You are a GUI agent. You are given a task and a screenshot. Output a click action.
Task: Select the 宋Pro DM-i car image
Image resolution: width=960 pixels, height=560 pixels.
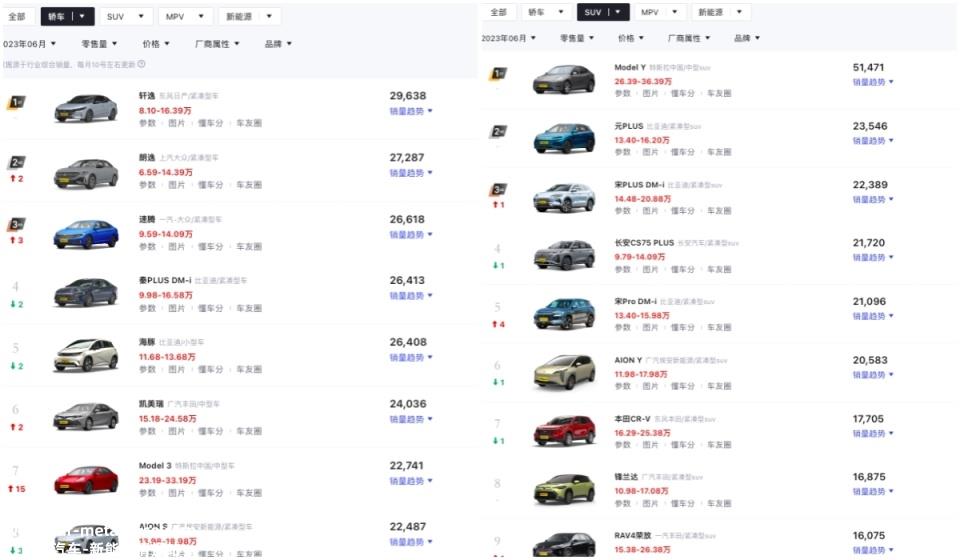coord(564,313)
